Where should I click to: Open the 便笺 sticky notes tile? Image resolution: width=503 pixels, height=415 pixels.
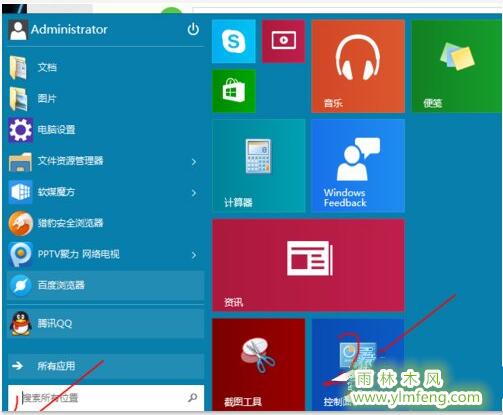click(457, 66)
